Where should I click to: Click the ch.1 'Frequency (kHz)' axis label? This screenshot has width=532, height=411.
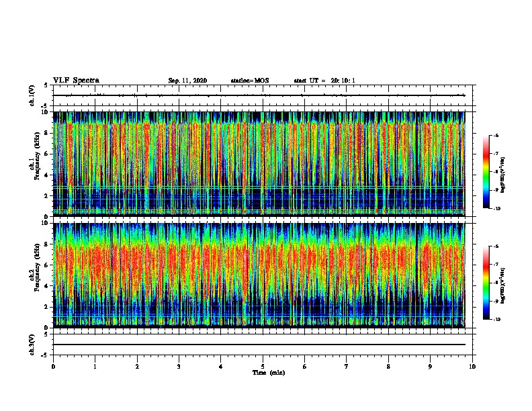point(37,156)
